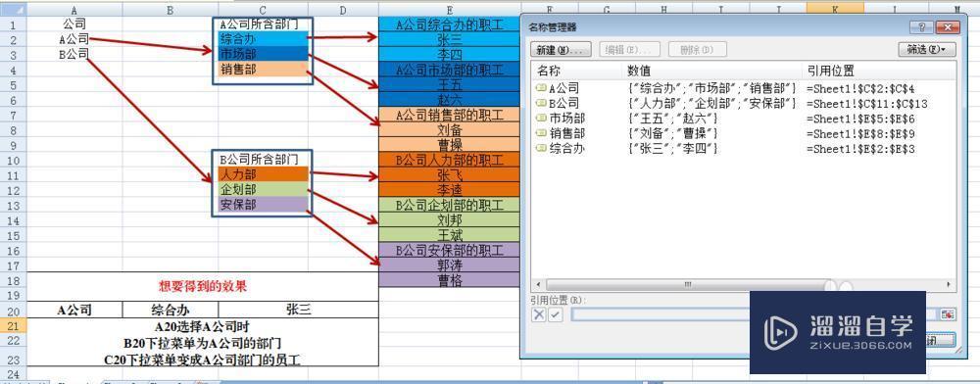Screen dimensions: 980x384
Task: Click cell B20 showing 综合办
Action: coord(171,310)
